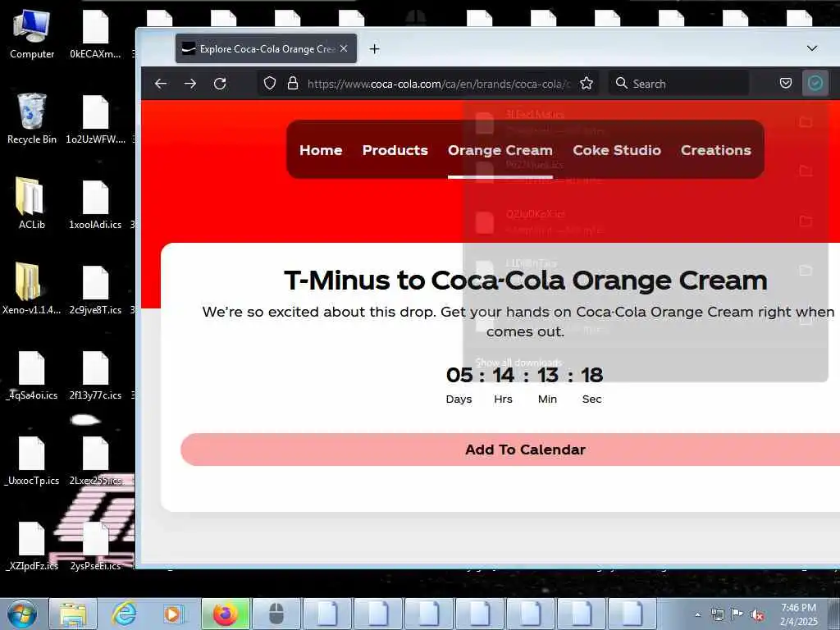Switch to Firefox in the taskbar

point(225,614)
